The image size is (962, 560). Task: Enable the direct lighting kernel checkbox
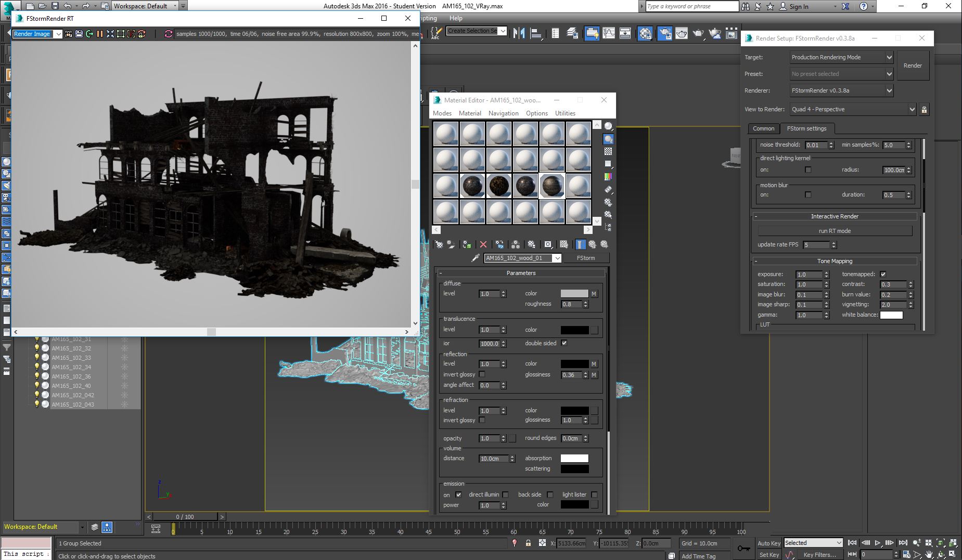808,170
